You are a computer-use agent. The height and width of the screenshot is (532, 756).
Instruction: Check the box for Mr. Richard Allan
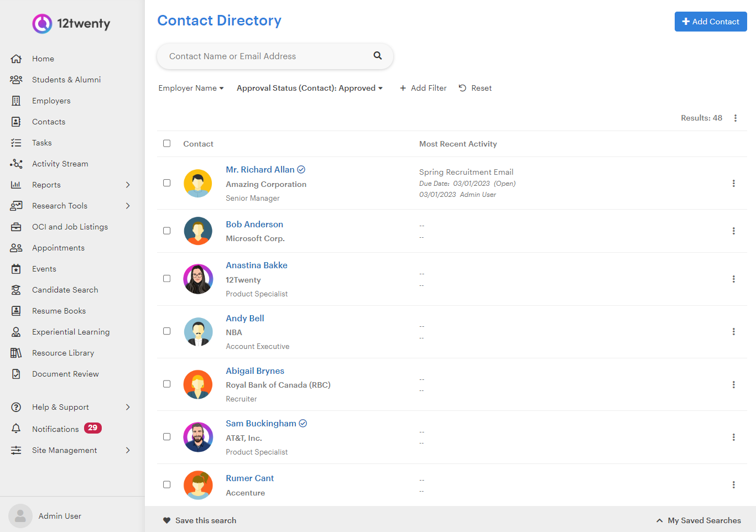[166, 182]
